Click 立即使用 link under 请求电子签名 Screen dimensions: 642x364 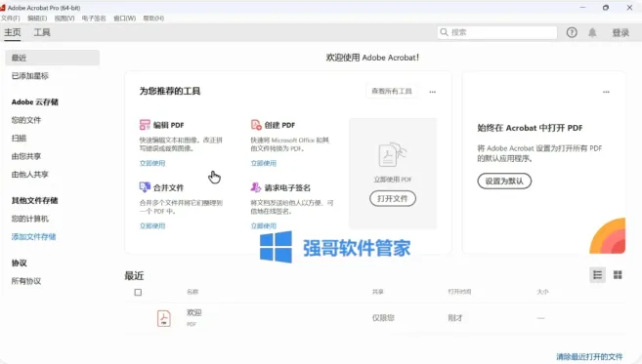tap(263, 225)
